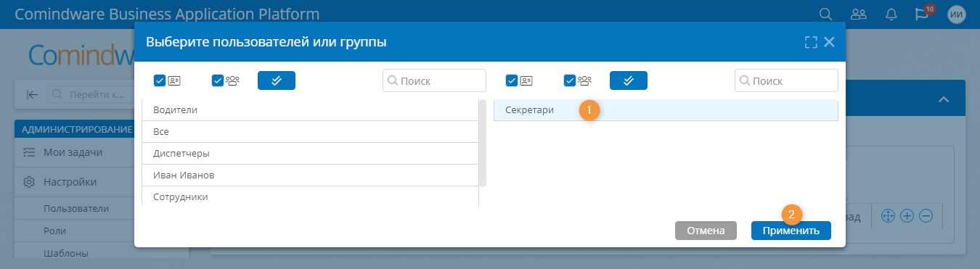Open Мои задачи in sidebar
This screenshot has width=980, height=269.
[74, 152]
